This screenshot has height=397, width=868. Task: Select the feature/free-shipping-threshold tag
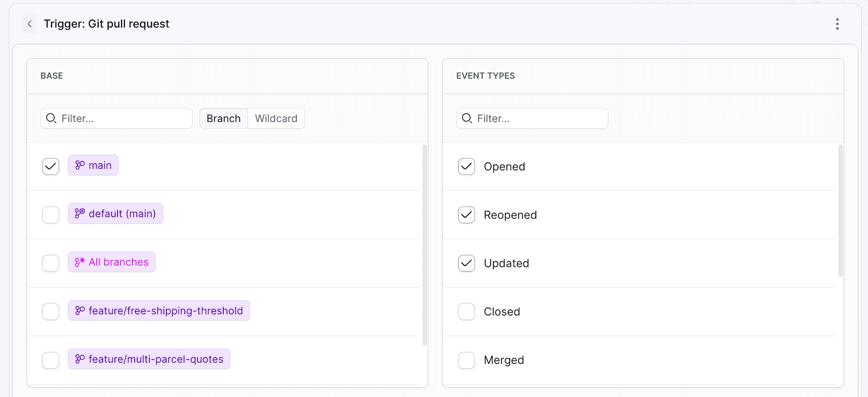[x=159, y=310]
